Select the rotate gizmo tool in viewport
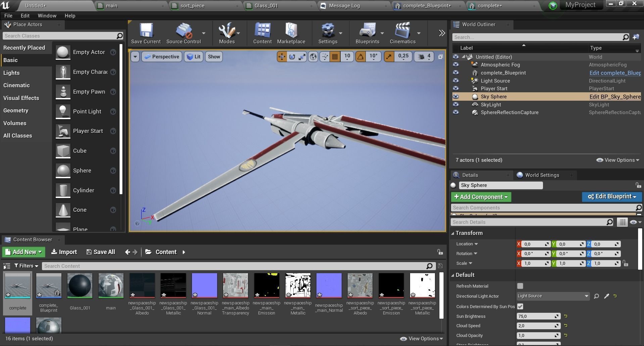Viewport: 644px width, 346px height. point(292,57)
